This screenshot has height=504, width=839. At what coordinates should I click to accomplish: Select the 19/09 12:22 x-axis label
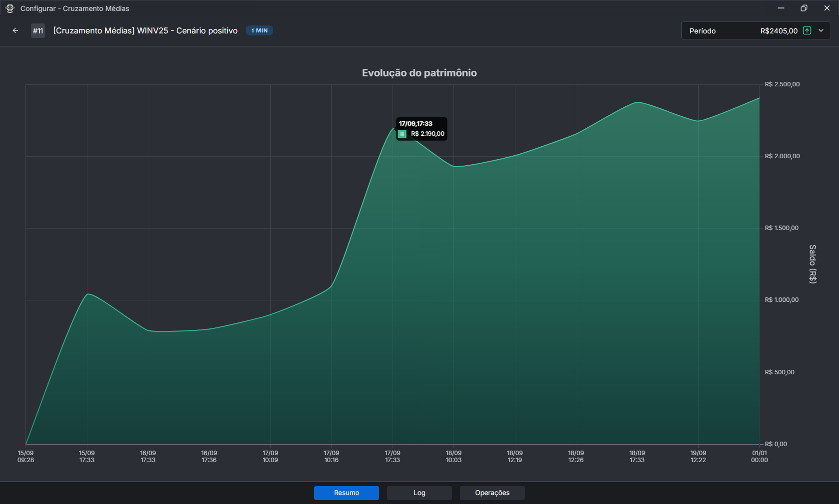pos(698,457)
